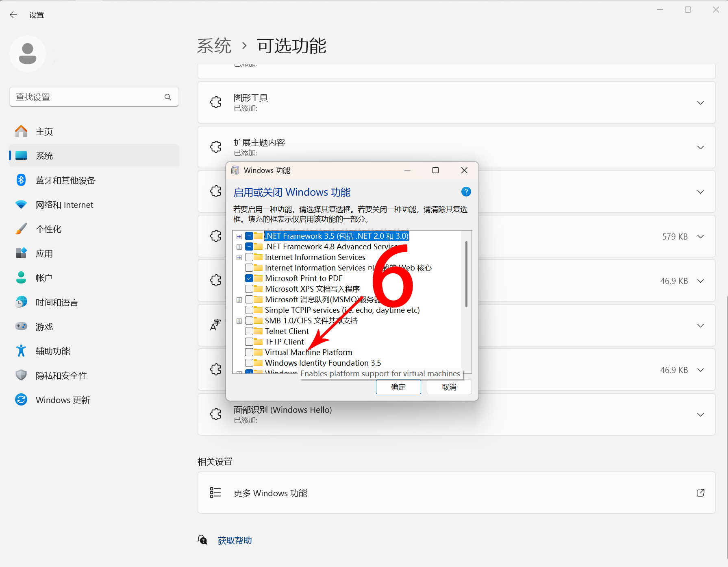The image size is (728, 567).
Task: Click the external link icon for 更多 Windows 功能
Action: pos(700,493)
